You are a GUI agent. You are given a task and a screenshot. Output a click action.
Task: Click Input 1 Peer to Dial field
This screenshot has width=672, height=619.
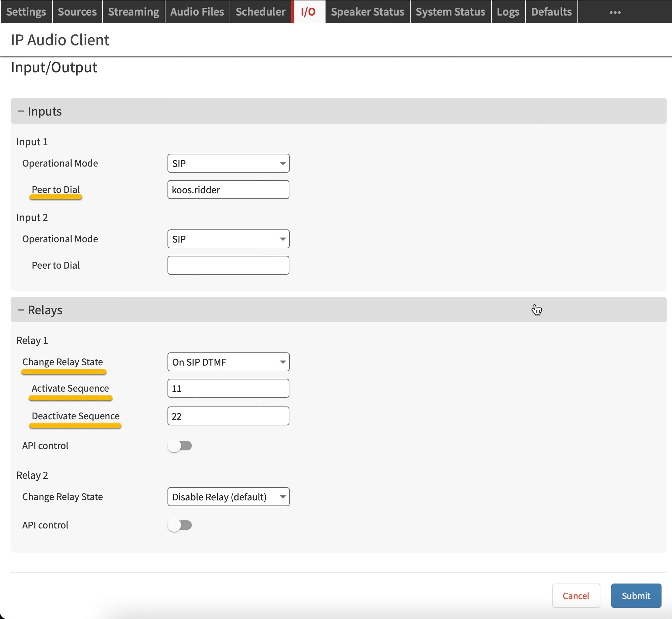tap(228, 190)
